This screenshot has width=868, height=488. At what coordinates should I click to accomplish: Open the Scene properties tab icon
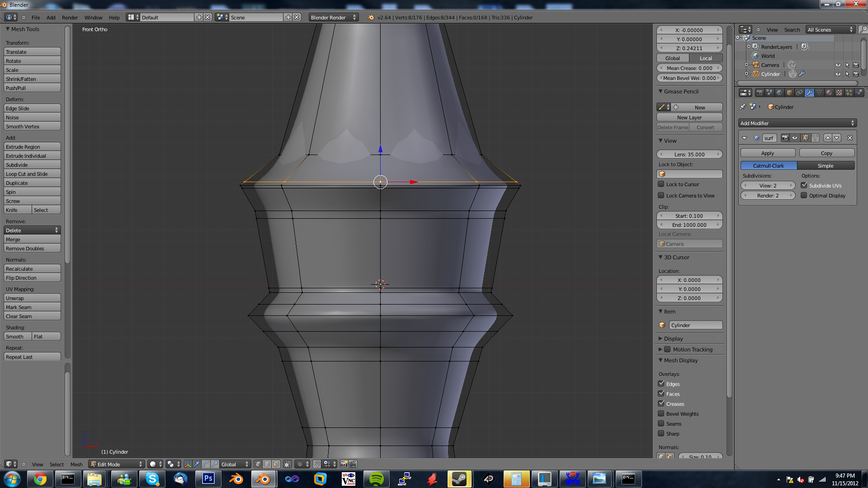[769, 93]
